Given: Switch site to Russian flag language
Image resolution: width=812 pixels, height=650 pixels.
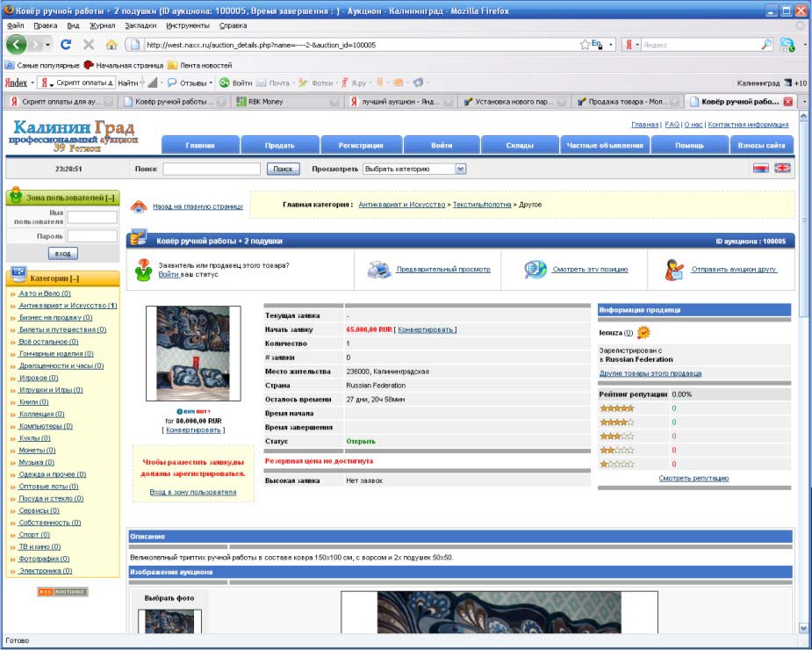Looking at the screenshot, I should (761, 168).
